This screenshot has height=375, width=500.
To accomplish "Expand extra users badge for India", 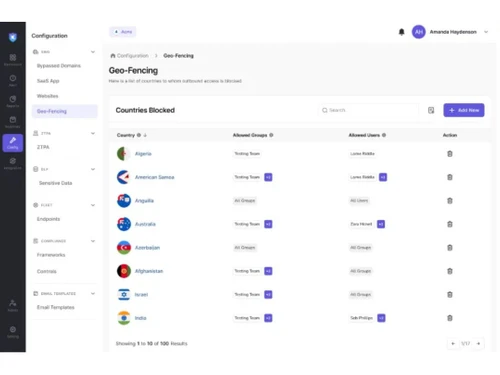I will tap(381, 318).
